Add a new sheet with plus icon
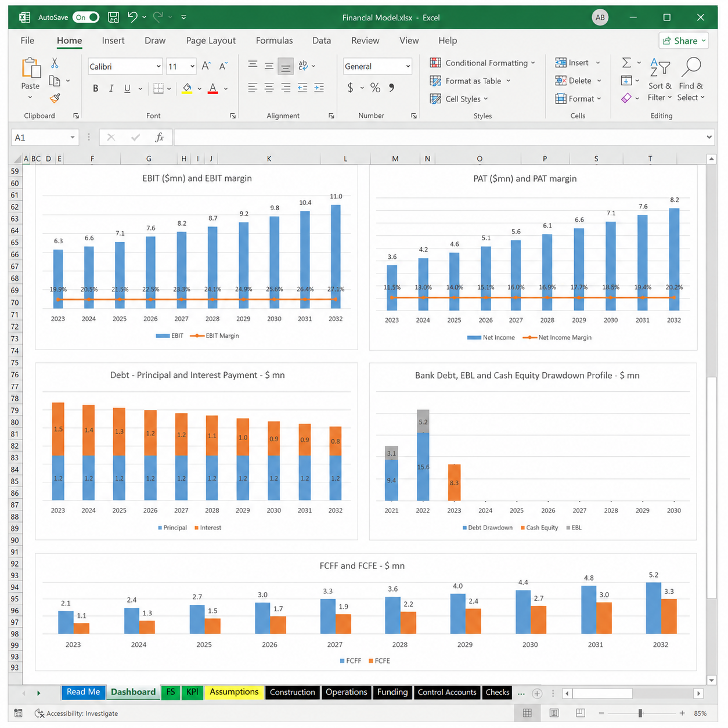The image size is (728, 728). pos(537,693)
